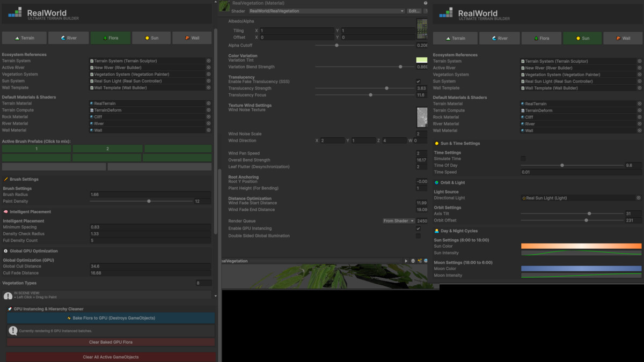Open the Shader RealWorld/RealVegetation dropdown
The image size is (644, 362).
point(326,11)
